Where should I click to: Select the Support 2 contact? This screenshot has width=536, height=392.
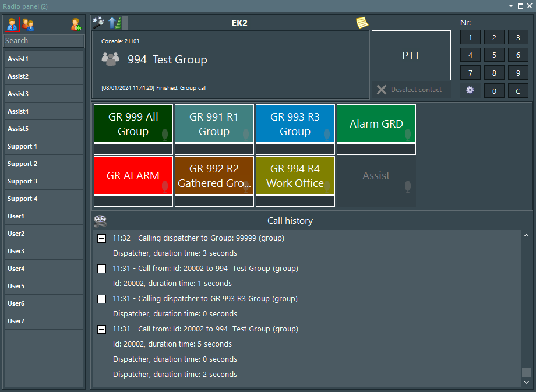[x=44, y=164]
